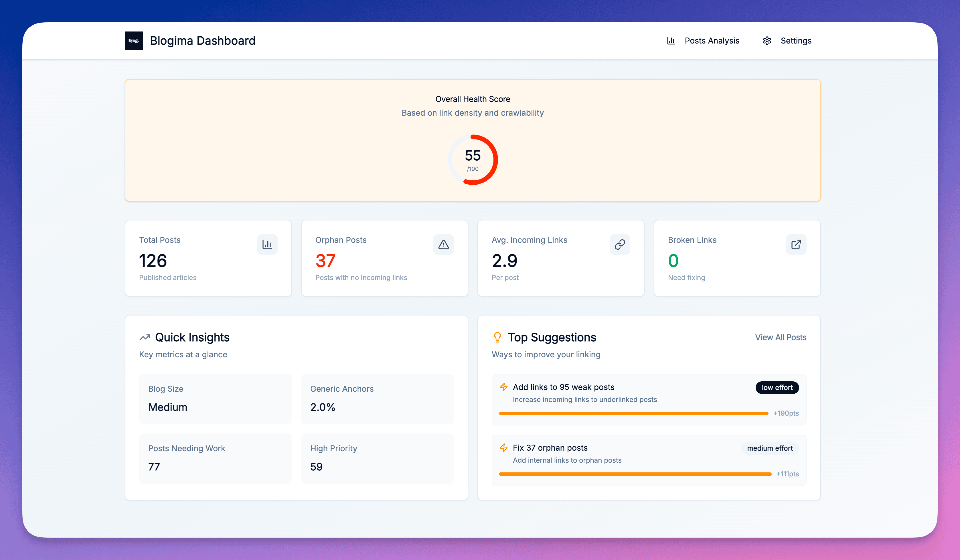Click the Blogima logo icon

click(134, 41)
